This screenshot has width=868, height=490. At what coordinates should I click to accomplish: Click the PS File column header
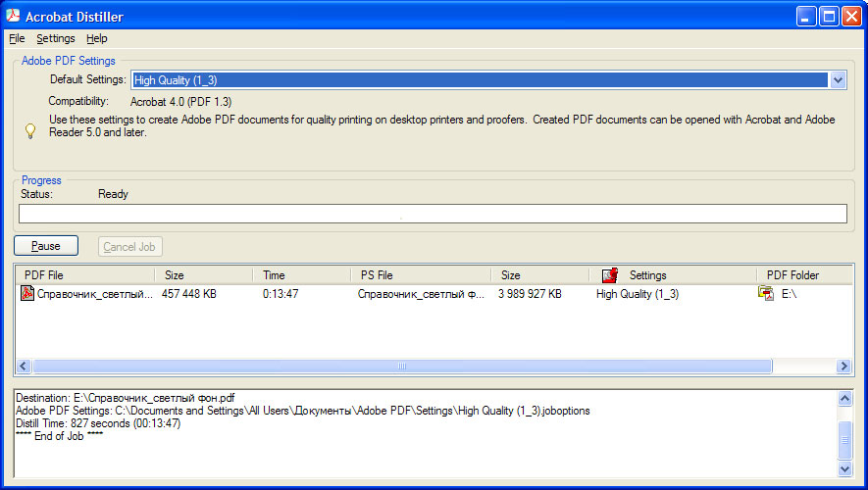click(421, 274)
